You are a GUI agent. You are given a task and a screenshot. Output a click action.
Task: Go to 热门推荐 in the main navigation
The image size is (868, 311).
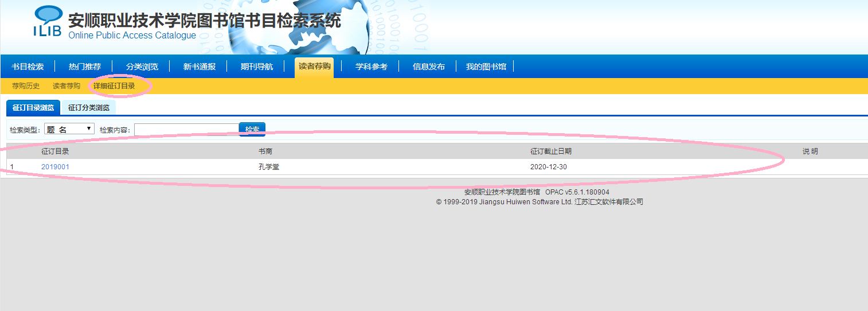pyautogui.click(x=85, y=67)
